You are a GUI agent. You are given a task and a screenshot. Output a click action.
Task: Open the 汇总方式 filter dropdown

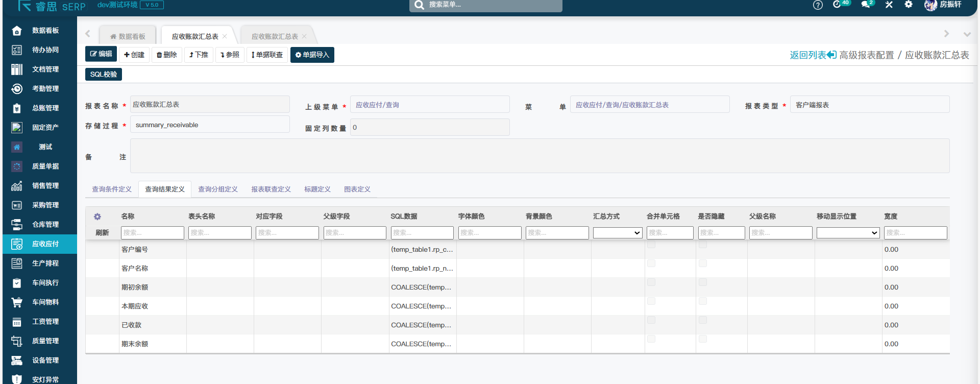click(x=618, y=233)
